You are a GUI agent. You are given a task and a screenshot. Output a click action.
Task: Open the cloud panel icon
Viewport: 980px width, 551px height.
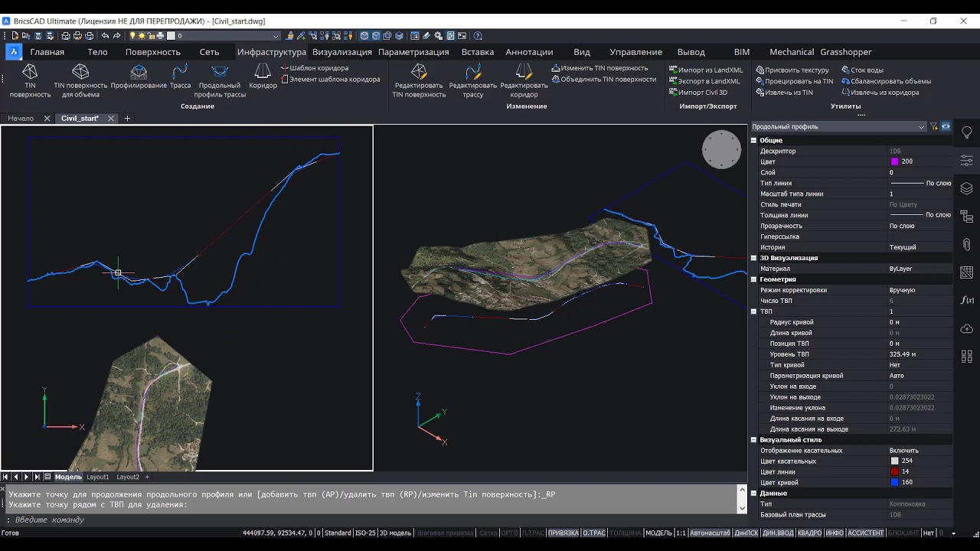point(966,328)
